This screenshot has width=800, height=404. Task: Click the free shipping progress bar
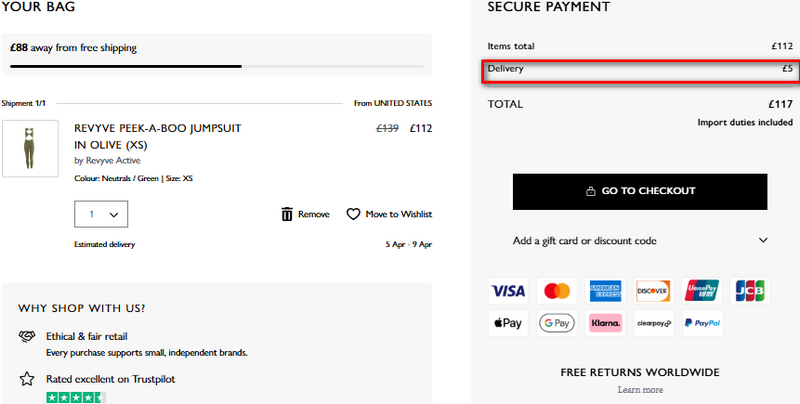pyautogui.click(x=218, y=67)
